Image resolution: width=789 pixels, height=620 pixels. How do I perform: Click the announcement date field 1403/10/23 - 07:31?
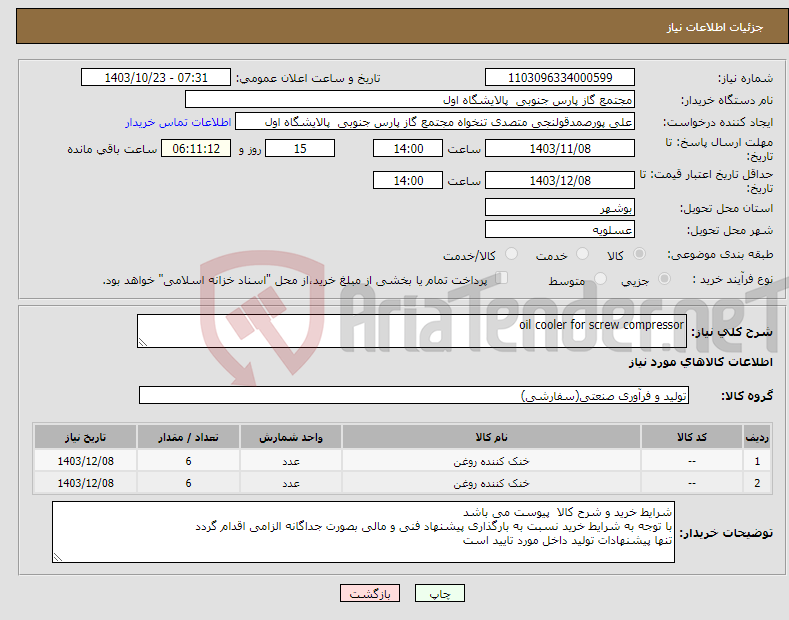pyautogui.click(x=156, y=78)
